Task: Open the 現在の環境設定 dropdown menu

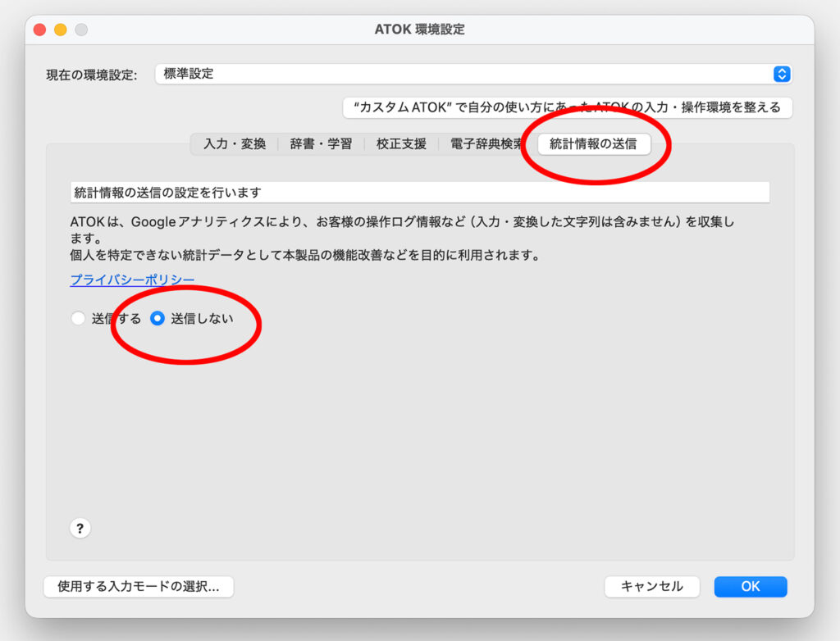Action: point(473,74)
